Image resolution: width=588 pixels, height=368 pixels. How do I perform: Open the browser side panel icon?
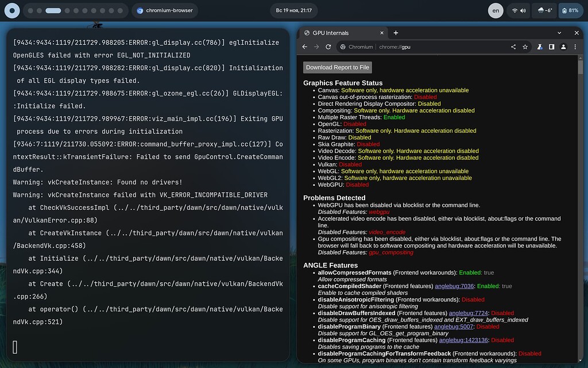click(551, 47)
